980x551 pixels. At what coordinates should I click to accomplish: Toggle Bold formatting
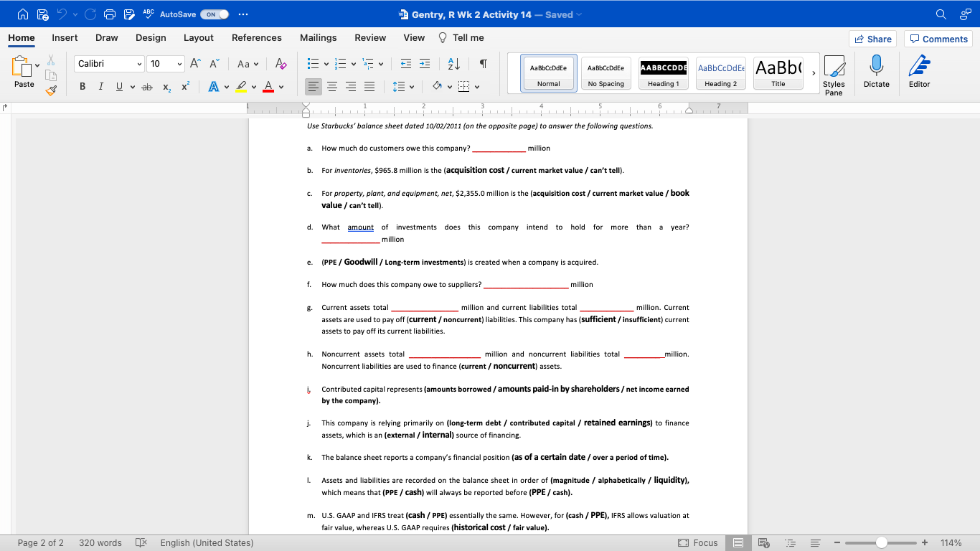coord(82,86)
